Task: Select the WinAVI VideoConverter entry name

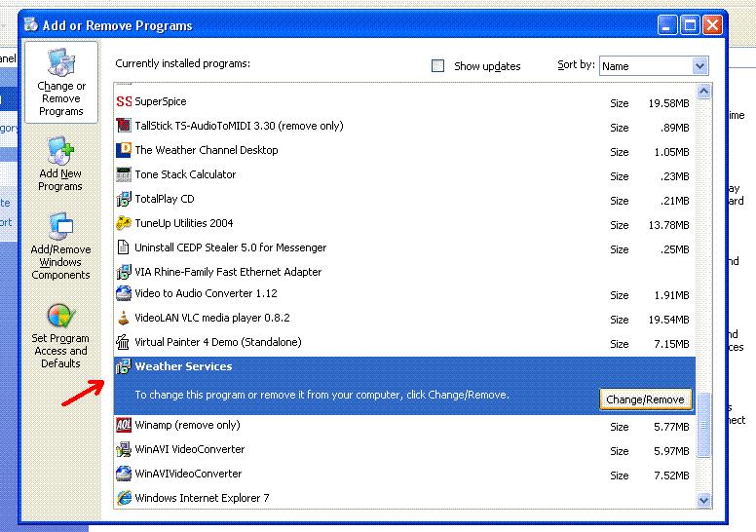Action: [190, 449]
